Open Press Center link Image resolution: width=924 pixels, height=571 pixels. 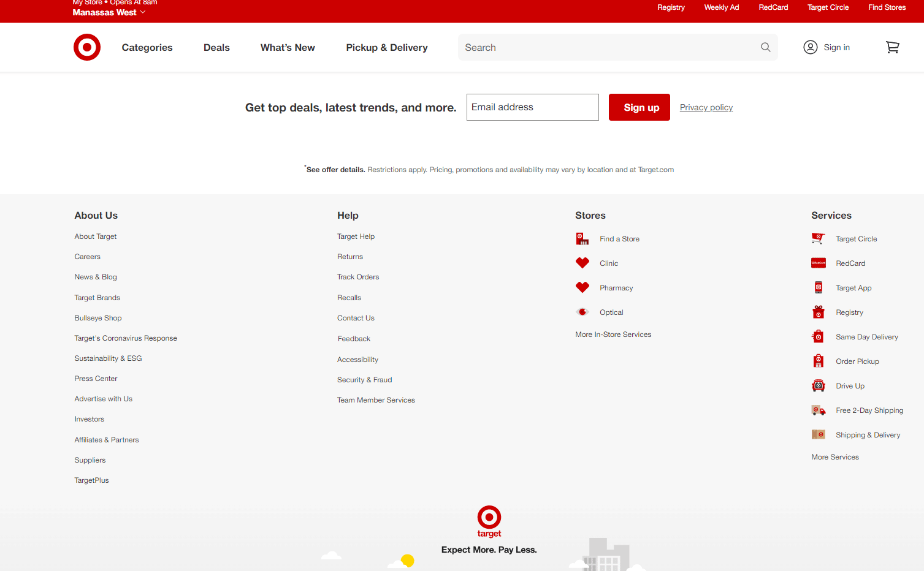click(x=96, y=379)
